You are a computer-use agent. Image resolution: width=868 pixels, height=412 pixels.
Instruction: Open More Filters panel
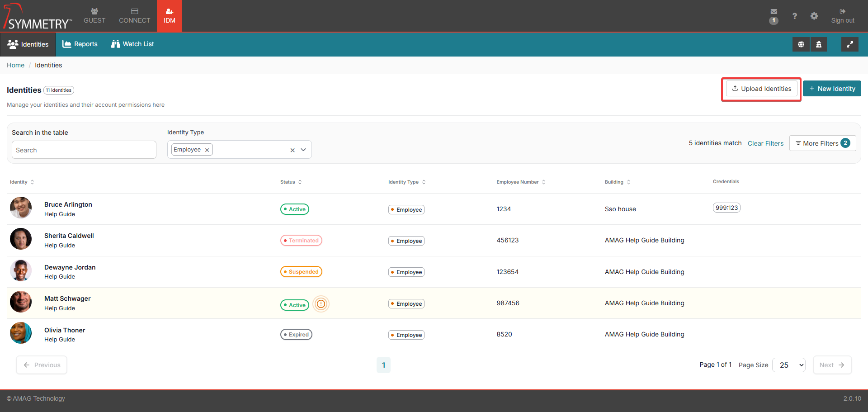coord(822,143)
